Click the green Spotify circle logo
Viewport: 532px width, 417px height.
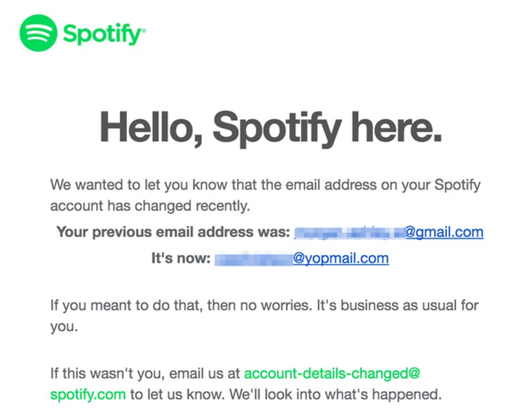click(x=38, y=33)
